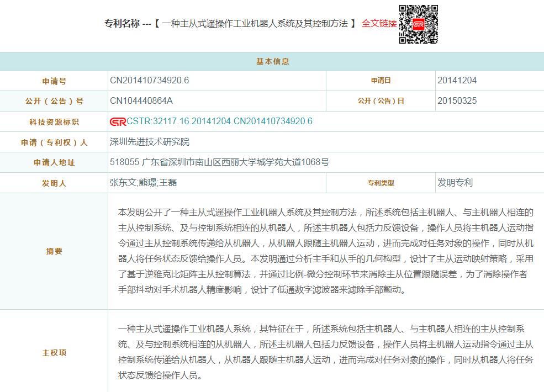Click the application date value 20141204
The width and height of the screenshot is (544, 392).
point(457,81)
